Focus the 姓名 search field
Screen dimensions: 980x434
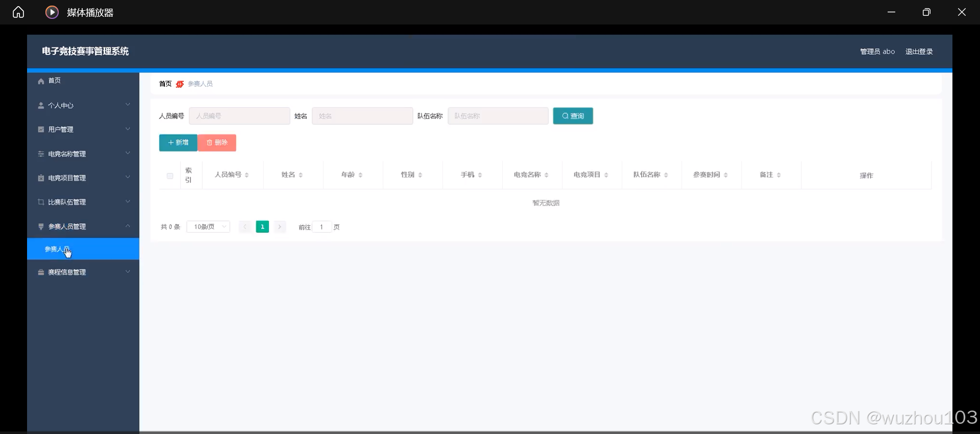(x=362, y=116)
